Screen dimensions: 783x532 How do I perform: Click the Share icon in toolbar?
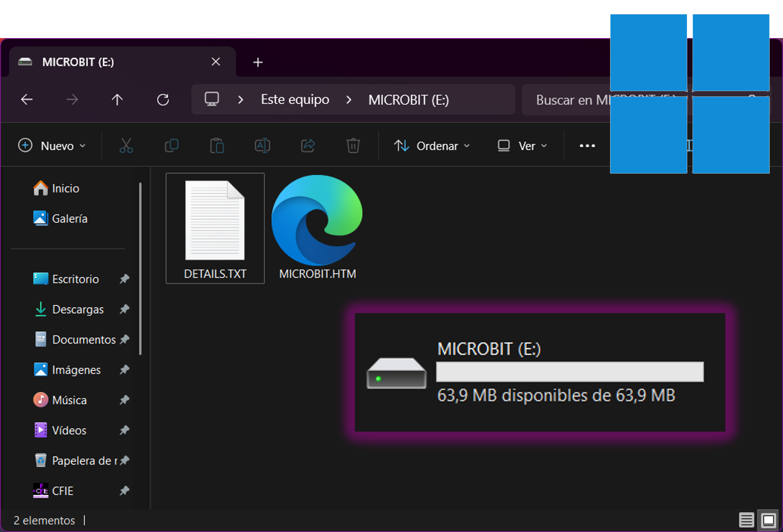coord(307,146)
